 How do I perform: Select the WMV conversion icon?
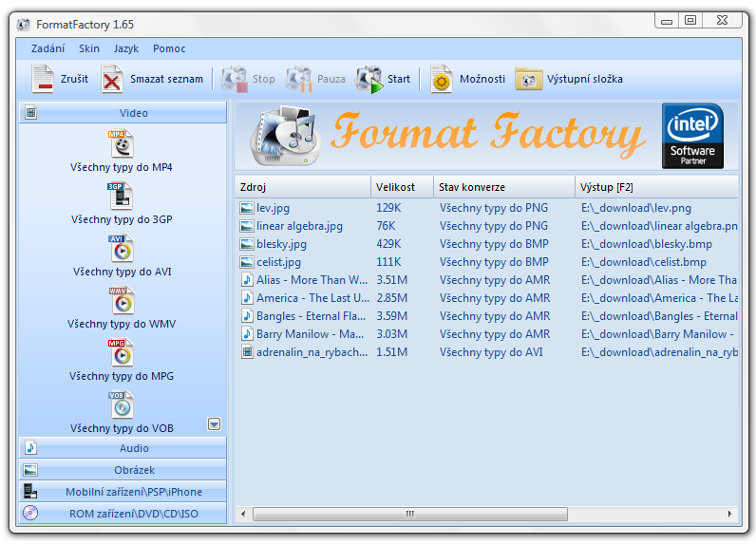(x=121, y=300)
